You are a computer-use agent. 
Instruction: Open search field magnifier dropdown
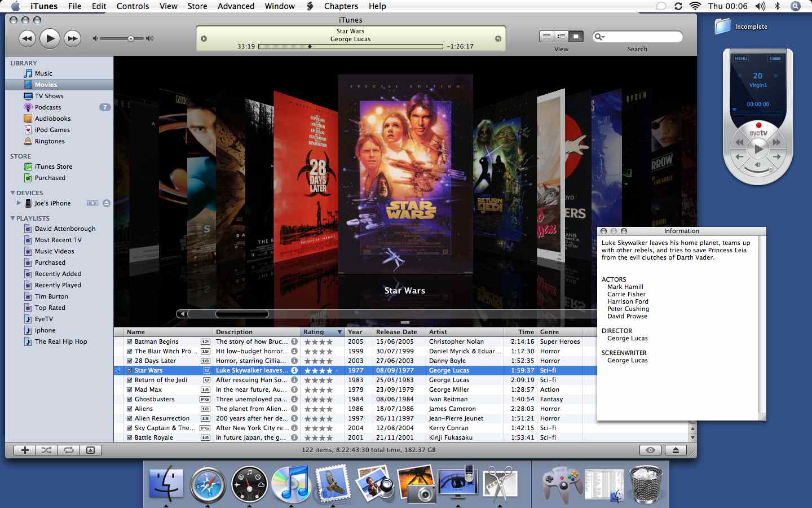click(x=599, y=37)
